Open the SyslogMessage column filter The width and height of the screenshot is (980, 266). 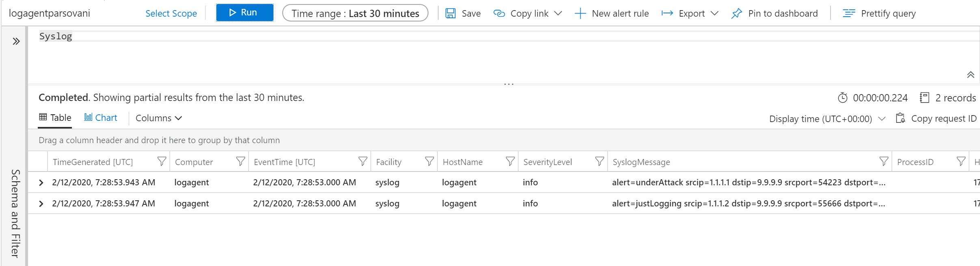(x=883, y=161)
